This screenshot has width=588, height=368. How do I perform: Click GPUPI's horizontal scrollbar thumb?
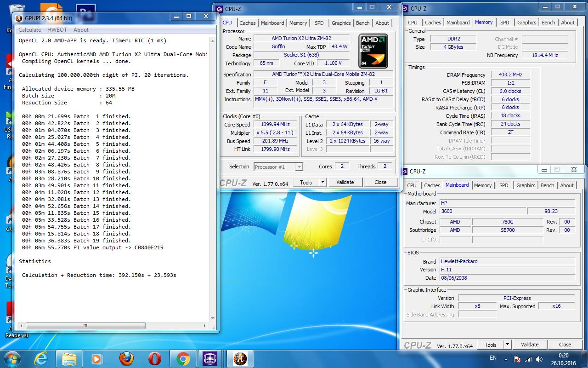(x=85, y=326)
